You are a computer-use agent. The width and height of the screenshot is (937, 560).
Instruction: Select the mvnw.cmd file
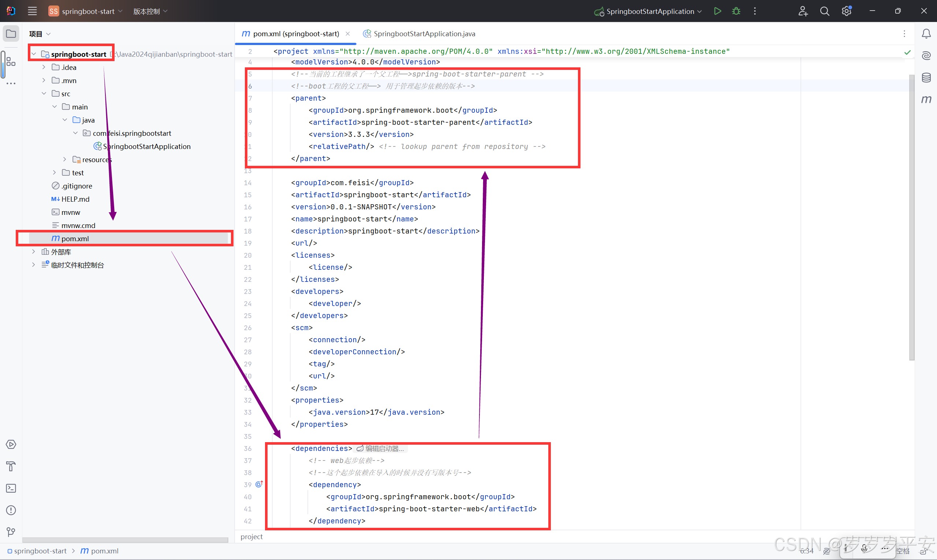[x=74, y=226]
